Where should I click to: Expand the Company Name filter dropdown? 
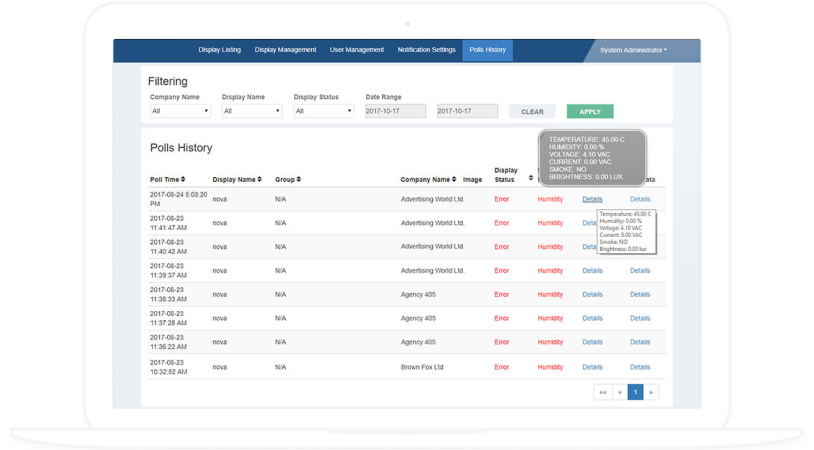180,111
